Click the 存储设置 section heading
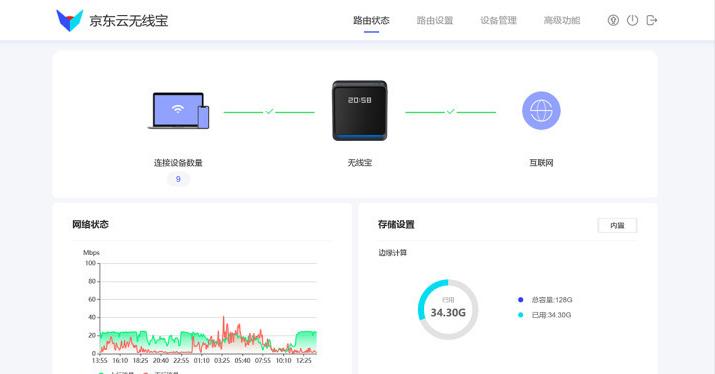715x374 pixels. pyautogui.click(x=396, y=224)
